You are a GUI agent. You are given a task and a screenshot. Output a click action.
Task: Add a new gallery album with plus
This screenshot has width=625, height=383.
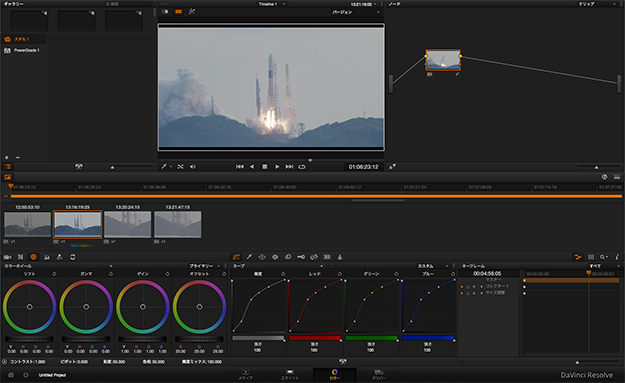(x=6, y=157)
